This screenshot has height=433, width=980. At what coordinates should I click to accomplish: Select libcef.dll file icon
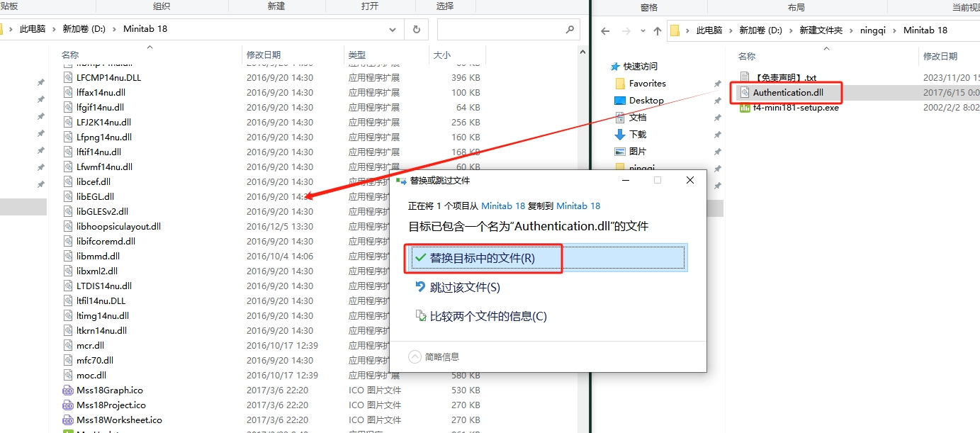[68, 181]
